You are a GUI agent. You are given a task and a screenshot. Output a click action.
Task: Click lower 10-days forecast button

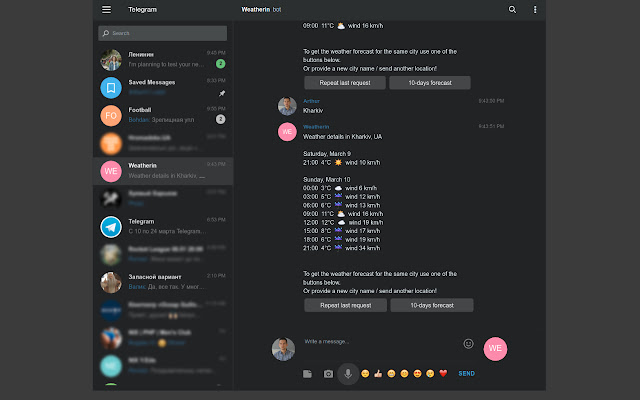pyautogui.click(x=432, y=305)
